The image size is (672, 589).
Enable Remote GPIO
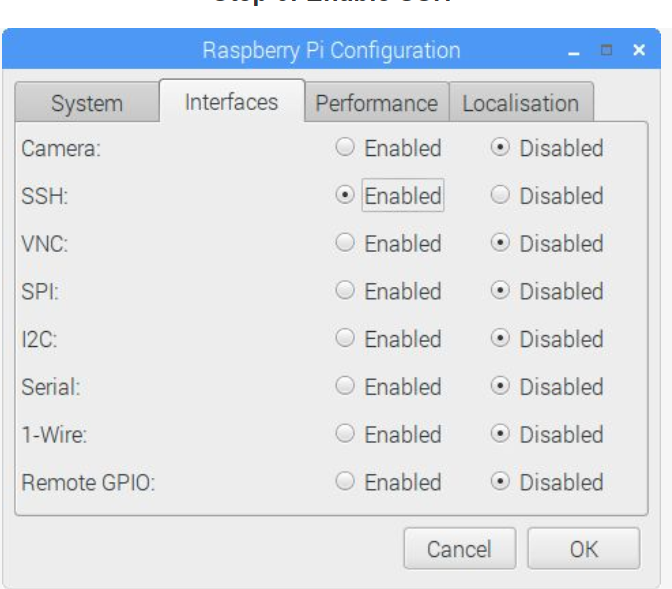click(x=346, y=482)
